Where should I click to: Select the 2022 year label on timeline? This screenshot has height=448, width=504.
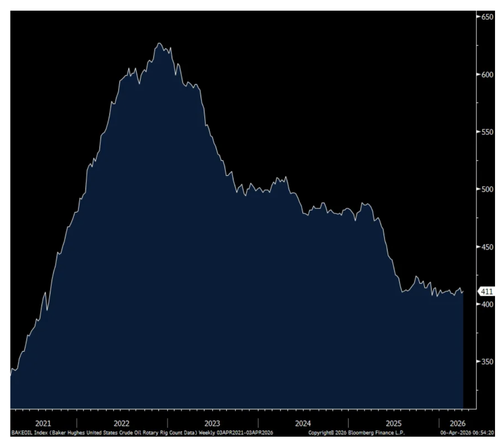122,423
